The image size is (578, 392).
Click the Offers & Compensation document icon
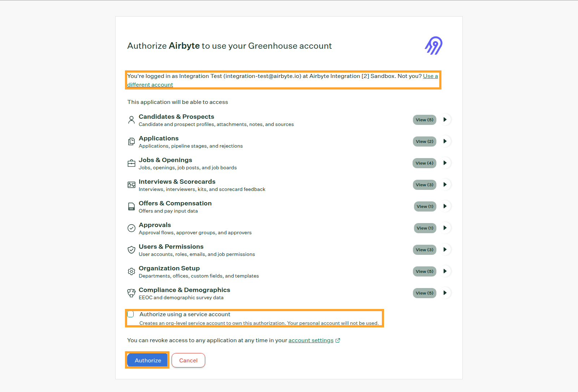[131, 206]
